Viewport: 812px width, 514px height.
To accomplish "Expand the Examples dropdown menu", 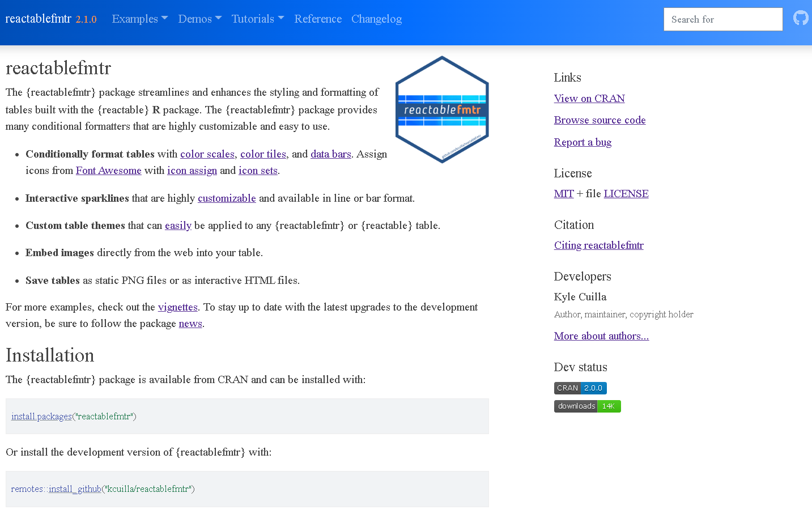I will pyautogui.click(x=140, y=19).
